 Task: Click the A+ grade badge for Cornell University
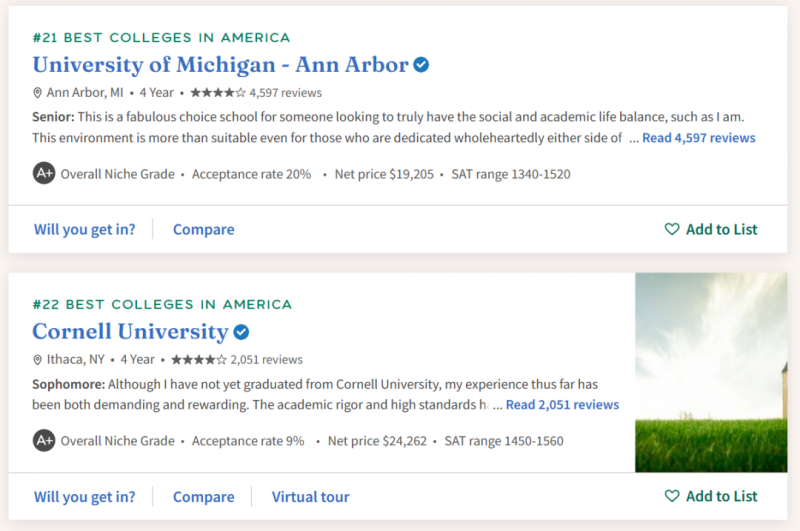pyautogui.click(x=44, y=440)
